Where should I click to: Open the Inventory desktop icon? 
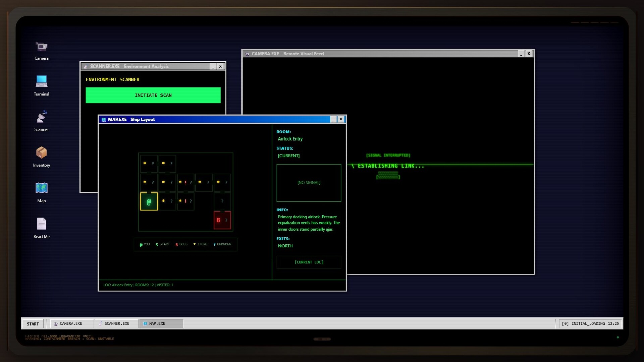[41, 156]
